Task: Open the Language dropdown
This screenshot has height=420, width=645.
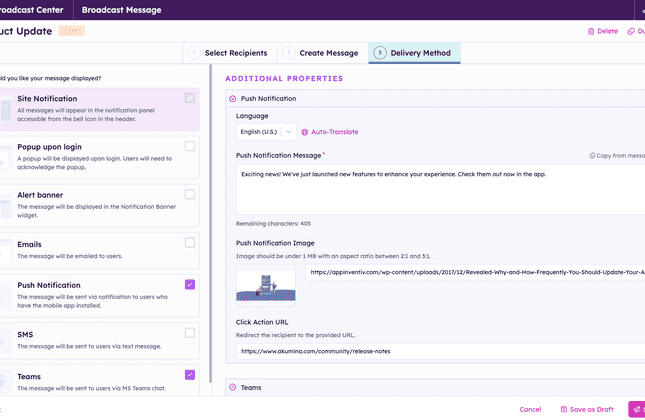Action: pyautogui.click(x=266, y=132)
